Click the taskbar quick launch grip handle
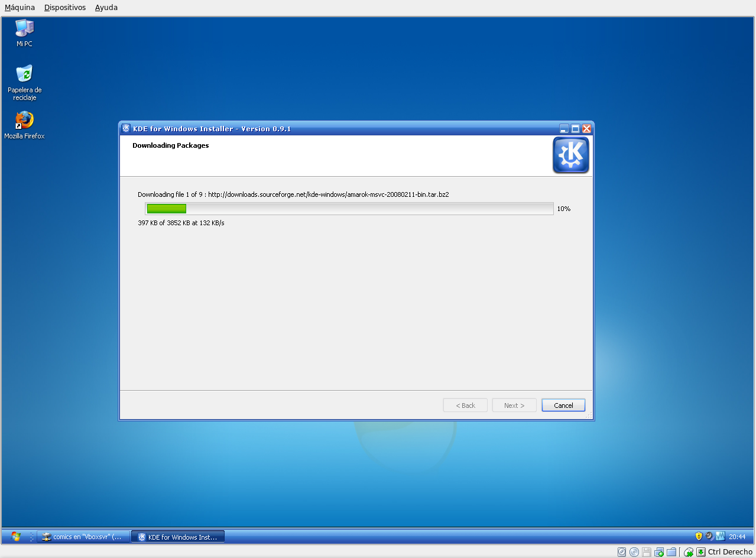Viewport: 756px width, 558px height. click(x=32, y=537)
